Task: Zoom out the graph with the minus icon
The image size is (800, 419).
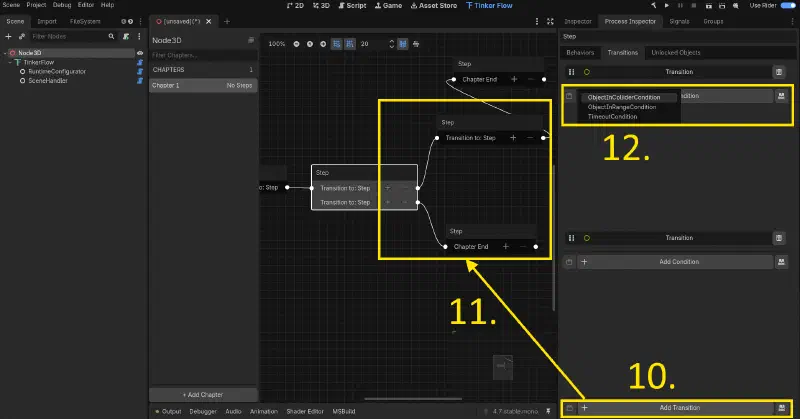Action: tap(296, 44)
